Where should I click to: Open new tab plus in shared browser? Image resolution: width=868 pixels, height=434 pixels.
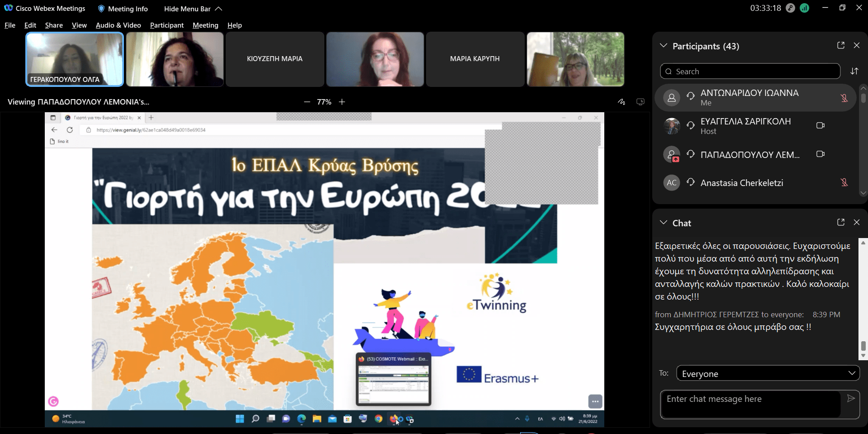pyautogui.click(x=151, y=118)
